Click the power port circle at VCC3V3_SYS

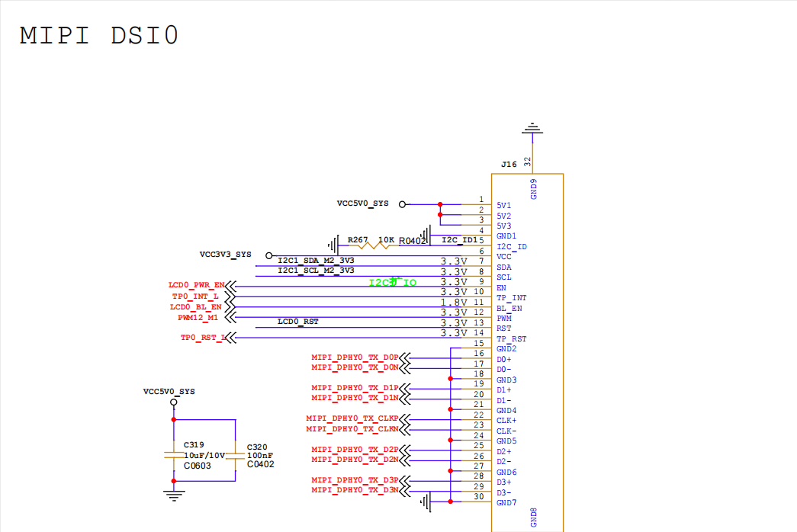[x=269, y=255]
